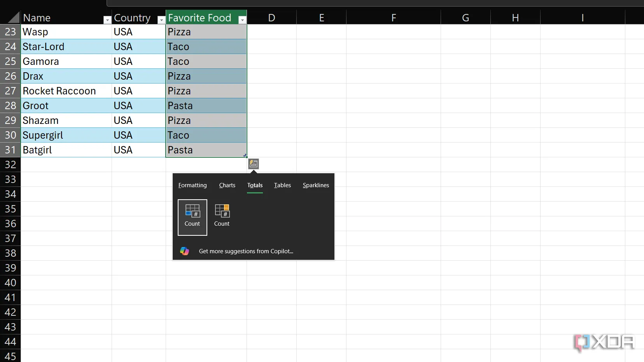Select row 27 header

(10, 91)
